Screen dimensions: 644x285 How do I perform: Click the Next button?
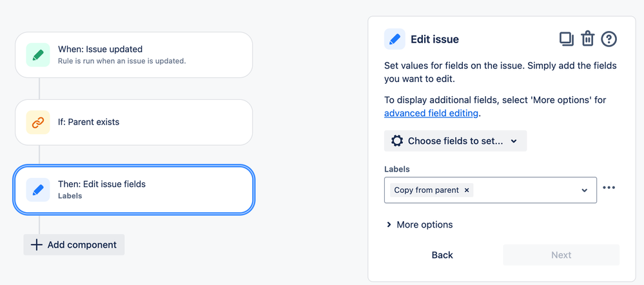[561, 255]
